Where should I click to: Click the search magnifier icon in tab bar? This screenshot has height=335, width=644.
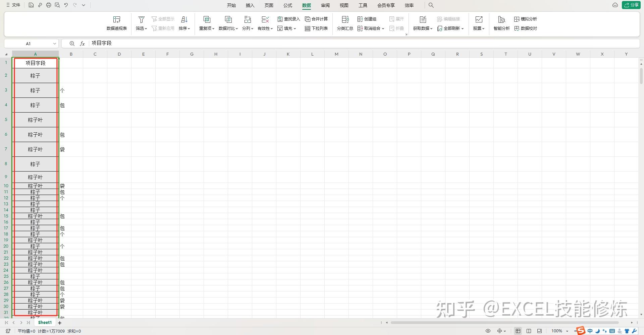tap(431, 5)
